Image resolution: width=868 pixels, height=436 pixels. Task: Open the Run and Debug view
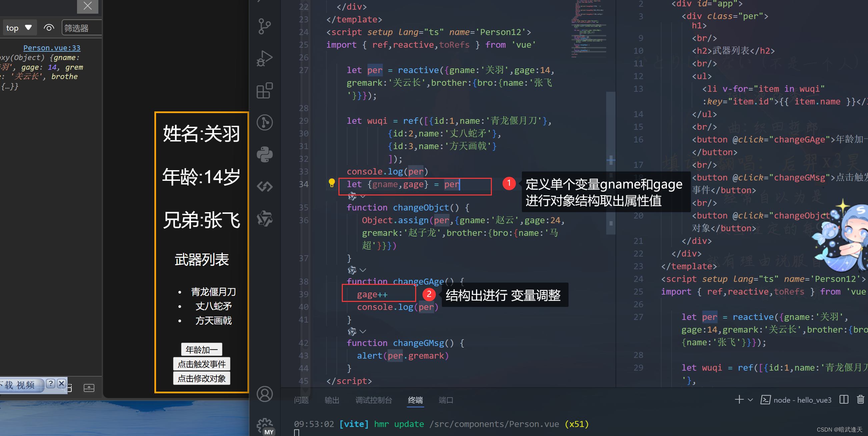tap(264, 58)
